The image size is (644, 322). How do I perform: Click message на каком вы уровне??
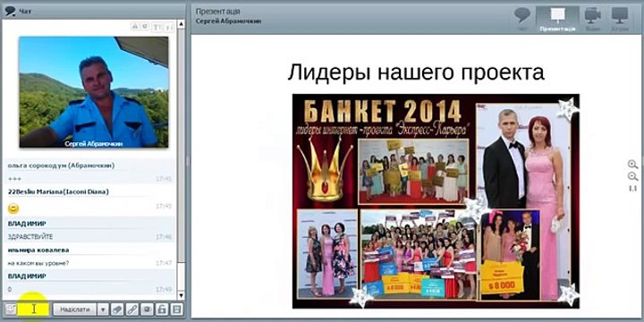[38, 263]
